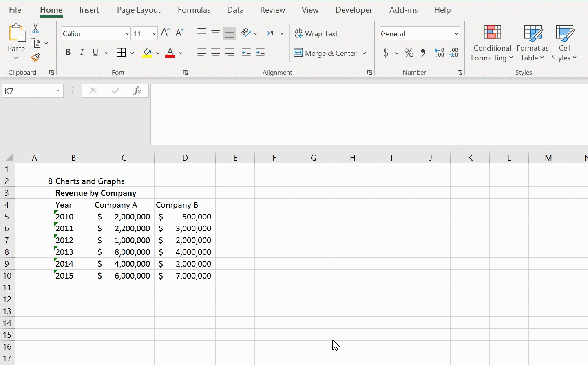Expand the General number format dropdown
Screen dimensions: 588x365
click(x=456, y=33)
